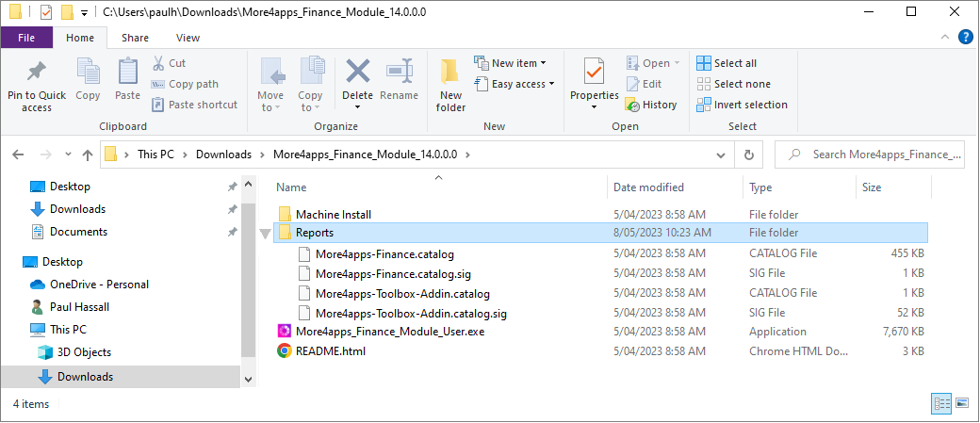Select the Reports folder
The image size is (980, 423).
tap(600, 233)
